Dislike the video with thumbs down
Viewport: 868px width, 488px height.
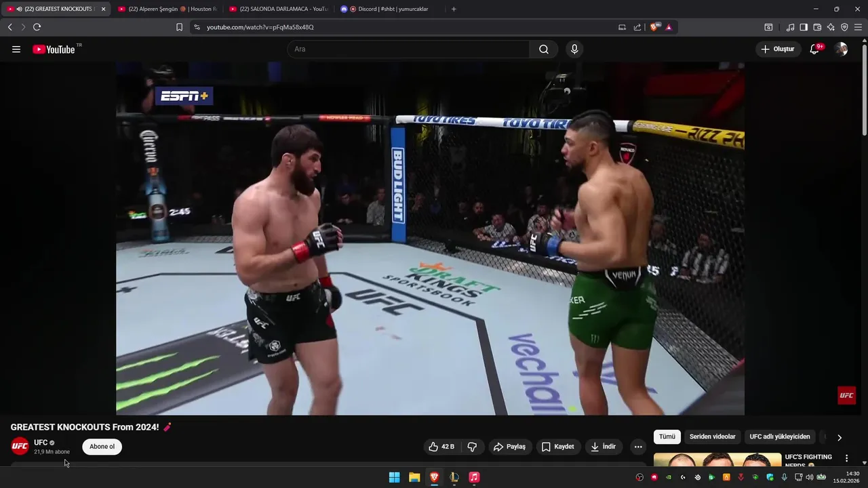tap(472, 447)
